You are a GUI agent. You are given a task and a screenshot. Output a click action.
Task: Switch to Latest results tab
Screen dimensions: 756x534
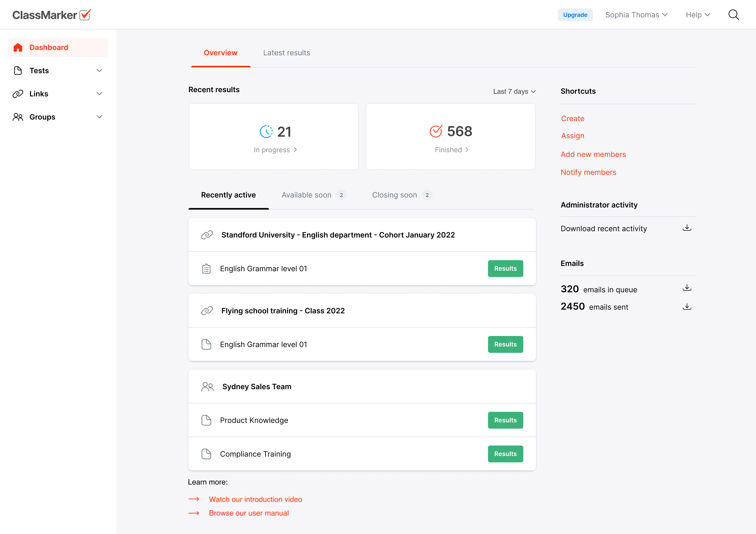(286, 53)
